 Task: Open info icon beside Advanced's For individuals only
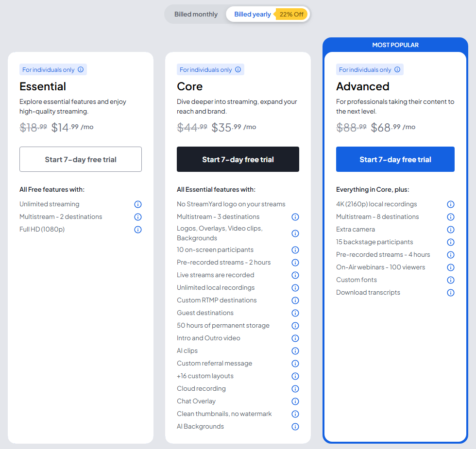[x=397, y=69]
